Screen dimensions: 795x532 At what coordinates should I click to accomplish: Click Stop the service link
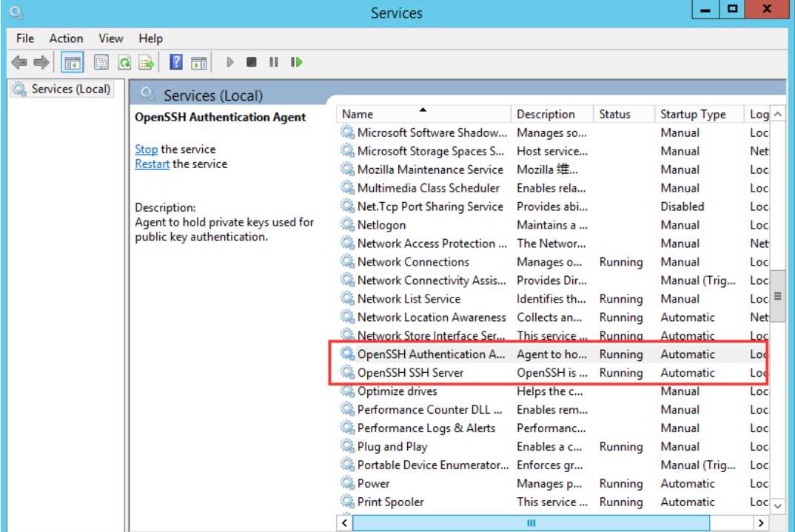pyautogui.click(x=146, y=149)
